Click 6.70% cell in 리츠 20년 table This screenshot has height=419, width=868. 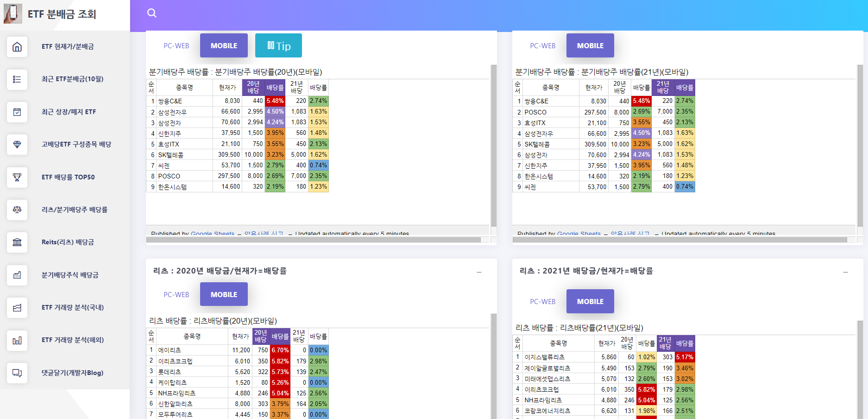tap(280, 350)
